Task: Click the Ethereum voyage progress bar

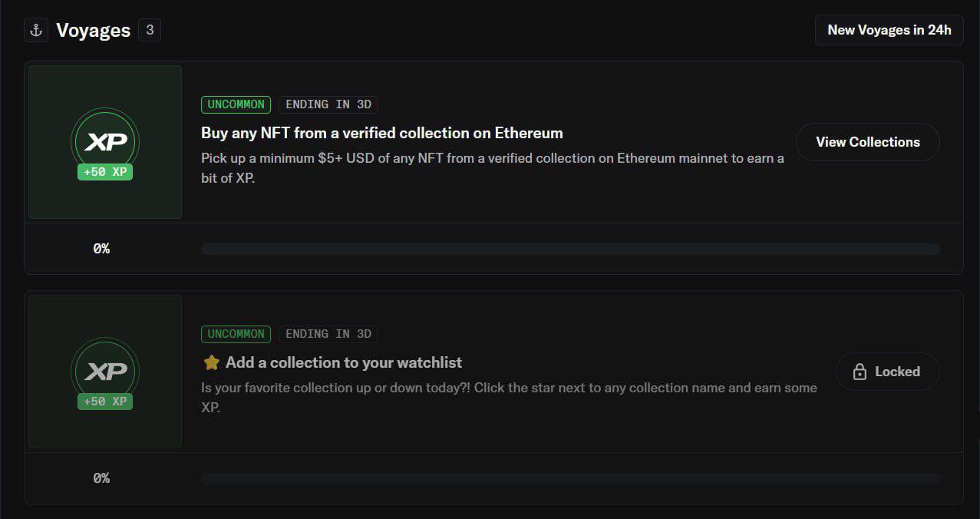Action: tap(570, 249)
